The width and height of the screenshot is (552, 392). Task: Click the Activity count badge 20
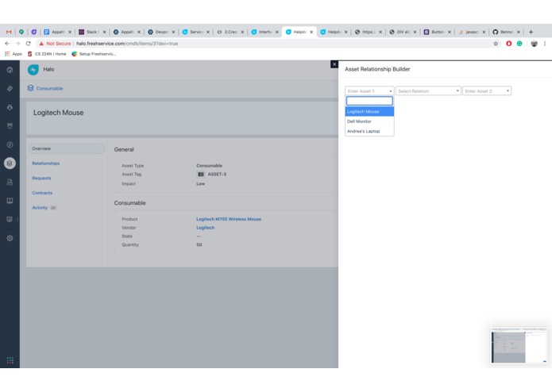tap(52, 208)
